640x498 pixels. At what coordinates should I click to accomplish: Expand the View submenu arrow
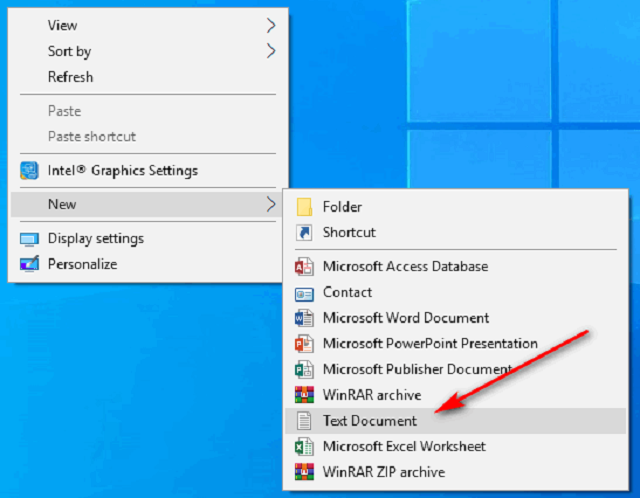[271, 25]
